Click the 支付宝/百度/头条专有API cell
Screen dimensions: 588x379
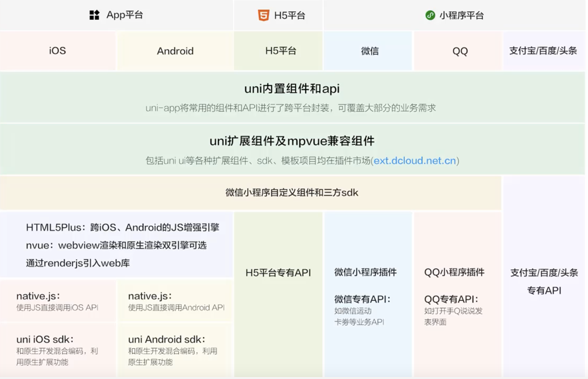(x=544, y=282)
